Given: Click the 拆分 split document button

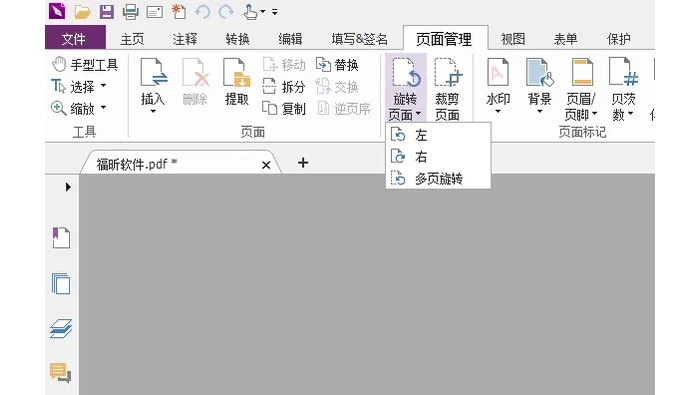Looking at the screenshot, I should tap(284, 87).
